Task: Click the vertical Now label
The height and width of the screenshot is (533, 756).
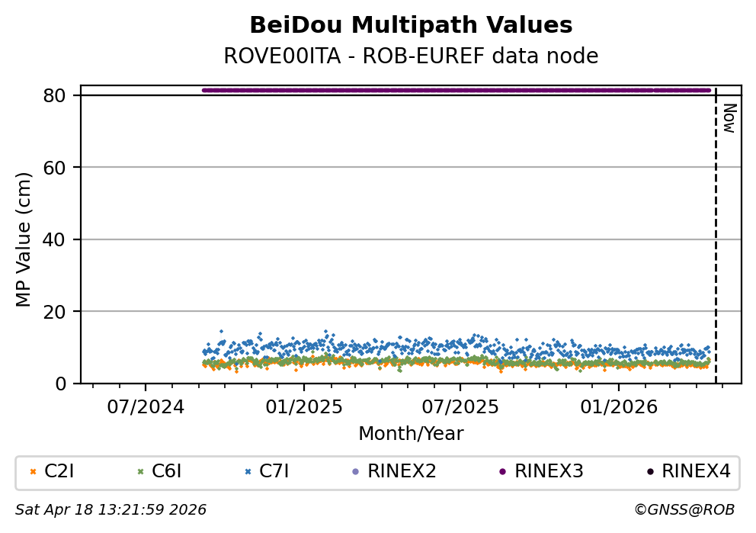Action: coord(729,118)
